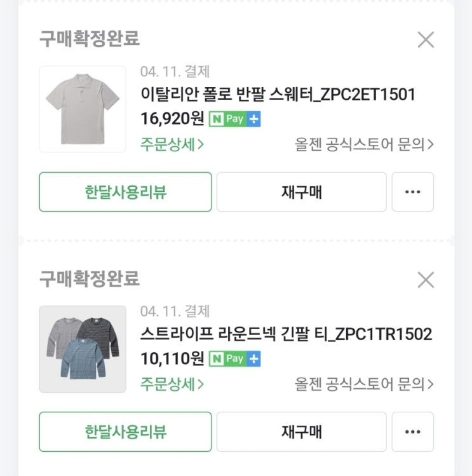Expand 주문상세 for the stripe tee order
This screenshot has height=476, width=472.
click(x=172, y=384)
